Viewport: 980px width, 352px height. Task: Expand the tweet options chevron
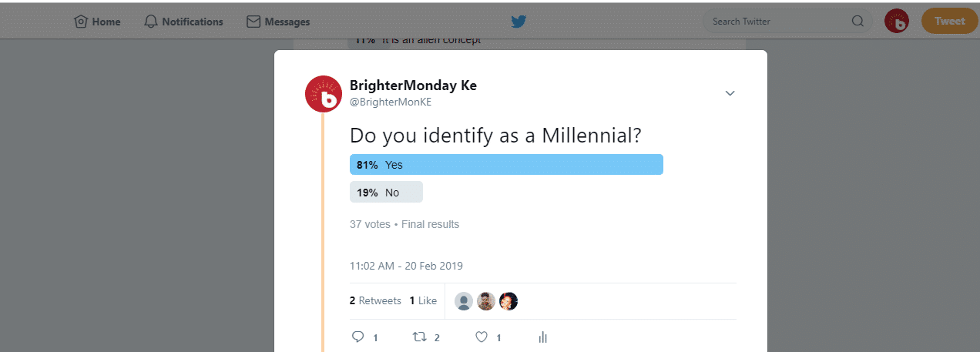pyautogui.click(x=730, y=93)
